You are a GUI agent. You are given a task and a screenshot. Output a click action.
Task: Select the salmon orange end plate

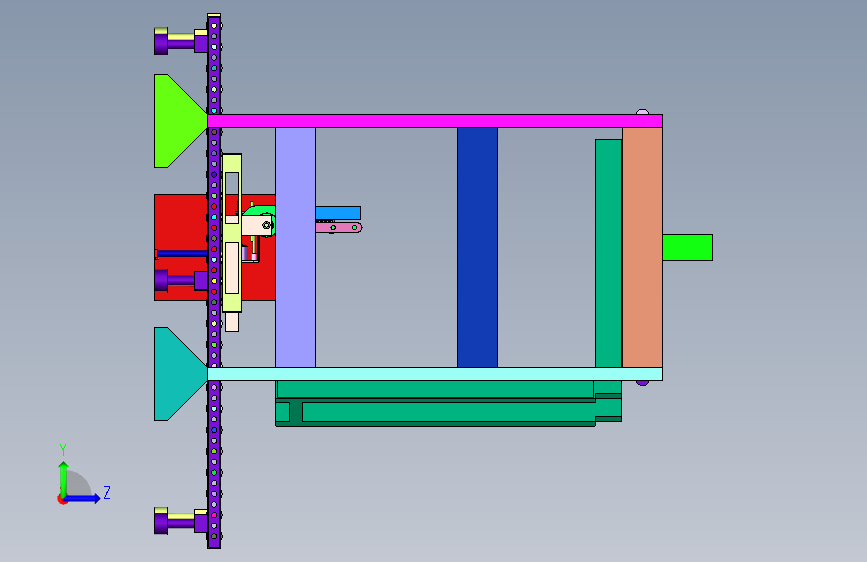point(643,247)
